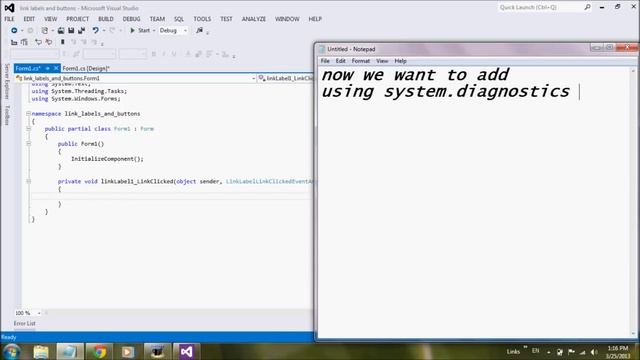Click the InitializeComponent(); code line
This screenshot has height=360, width=640.
tap(107, 159)
